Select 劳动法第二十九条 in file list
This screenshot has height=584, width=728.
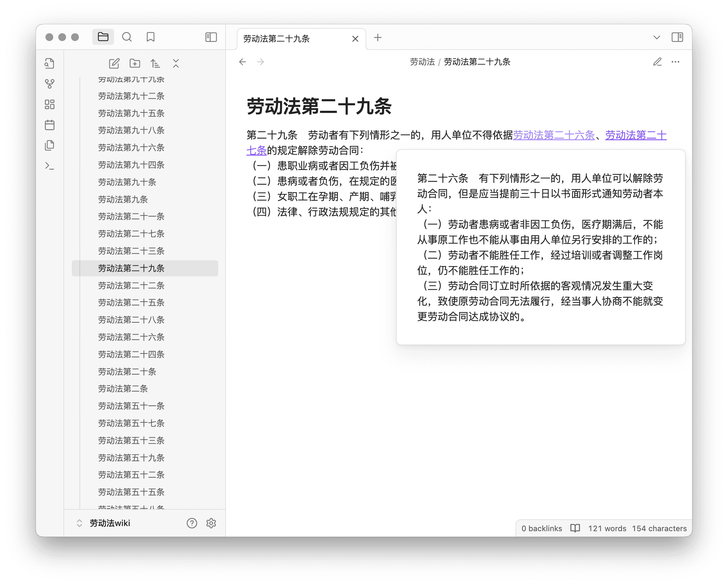point(145,268)
